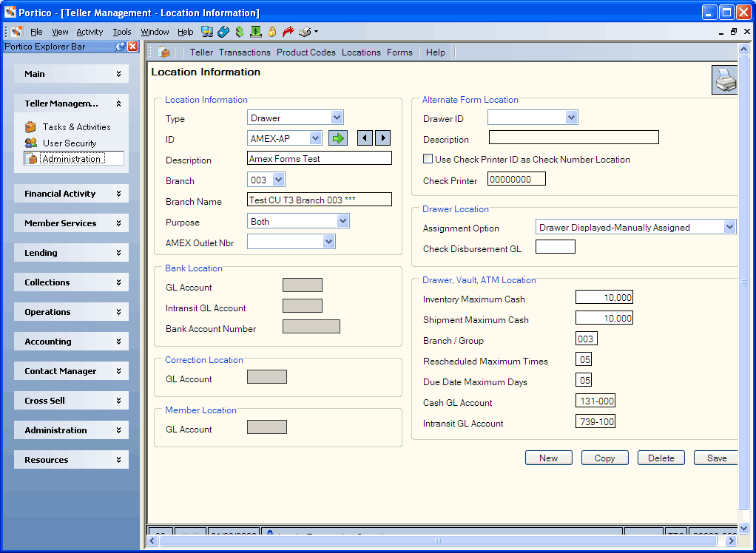Open the Purpose dropdown showing Both
Screen dimensions: 756x553
tap(342, 221)
